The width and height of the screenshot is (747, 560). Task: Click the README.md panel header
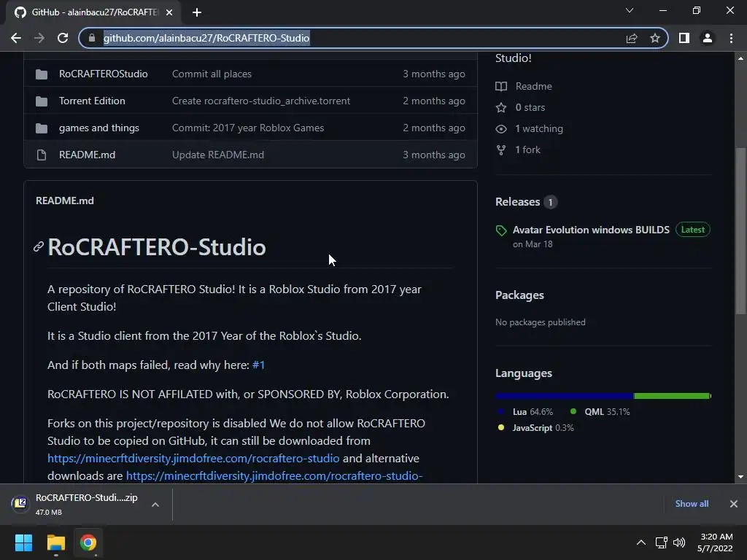pos(65,201)
